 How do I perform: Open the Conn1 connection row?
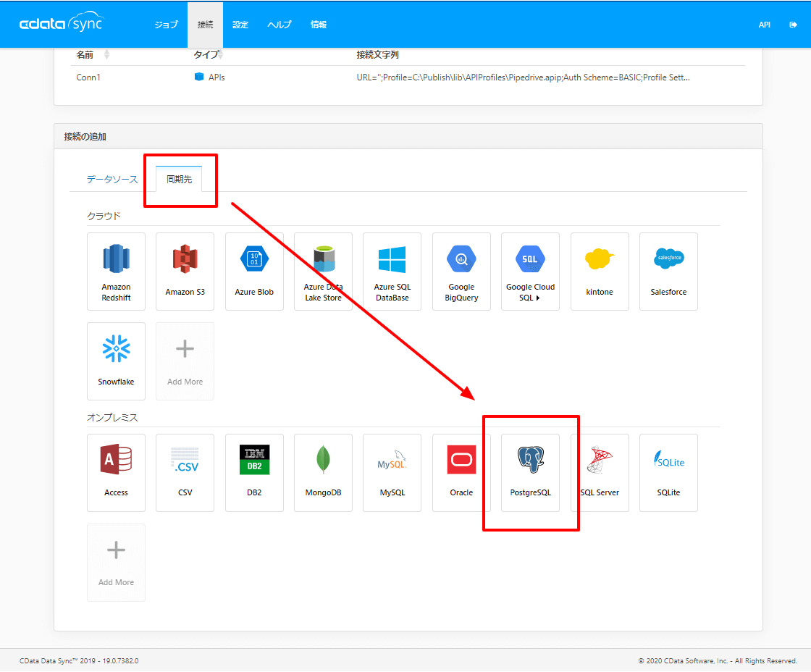pos(408,77)
